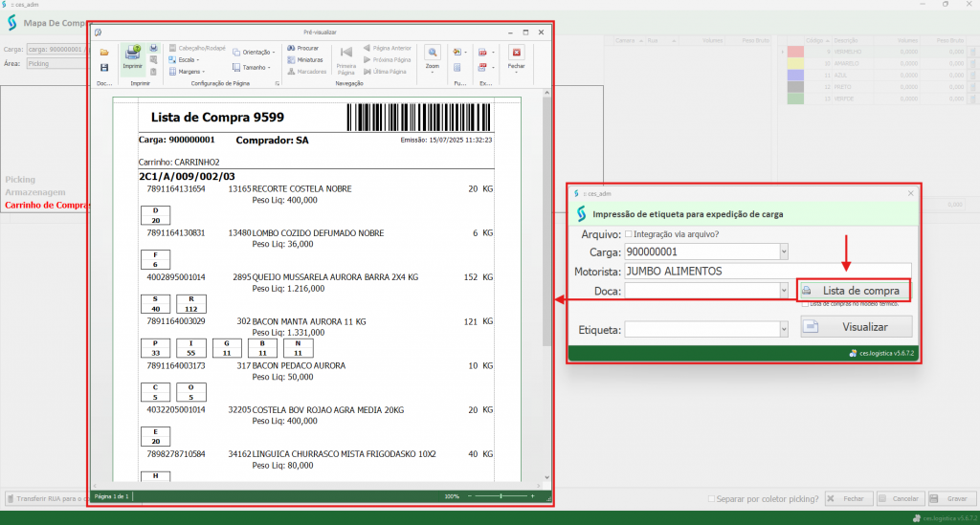Toggle the Miniaturas thumbnails panel
980x525 pixels.
[305, 60]
